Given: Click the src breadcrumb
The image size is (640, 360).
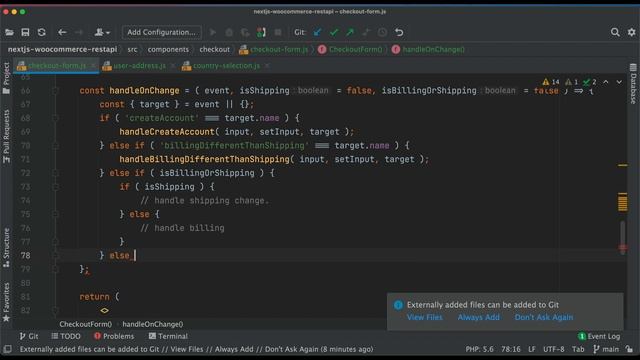Looking at the screenshot, I should point(132,49).
